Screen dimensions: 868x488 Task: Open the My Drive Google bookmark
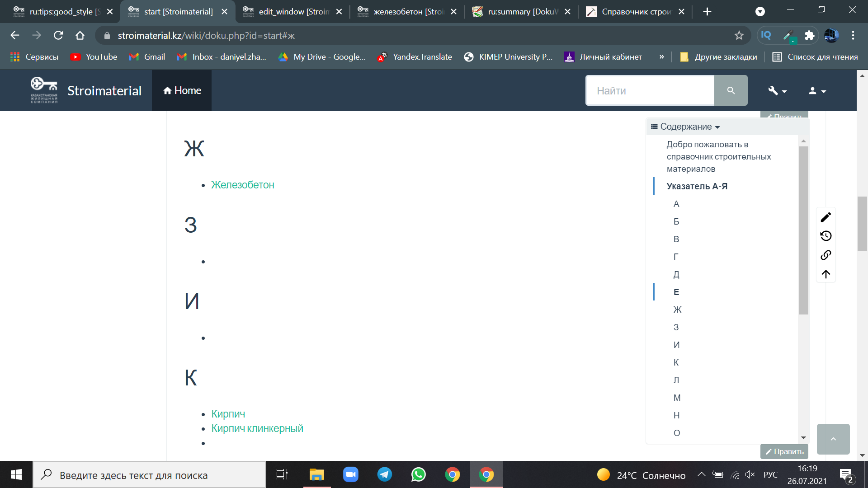click(x=321, y=57)
